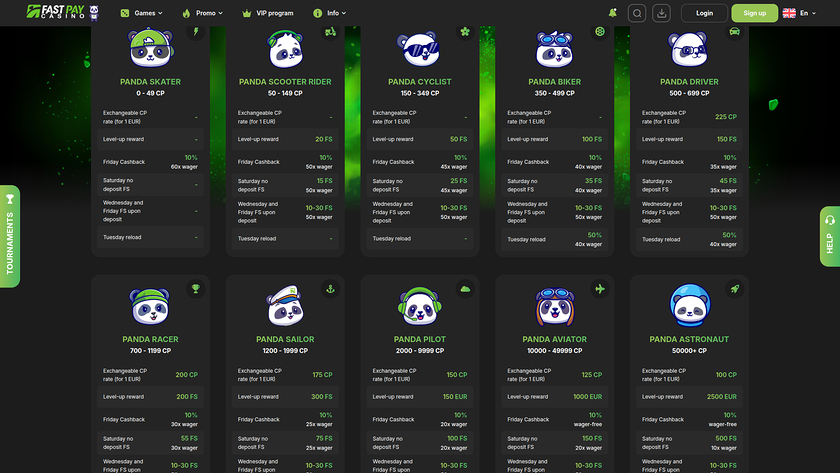
Task: Click Panda Scooter Rider's 20 FS reward
Action: [324, 139]
